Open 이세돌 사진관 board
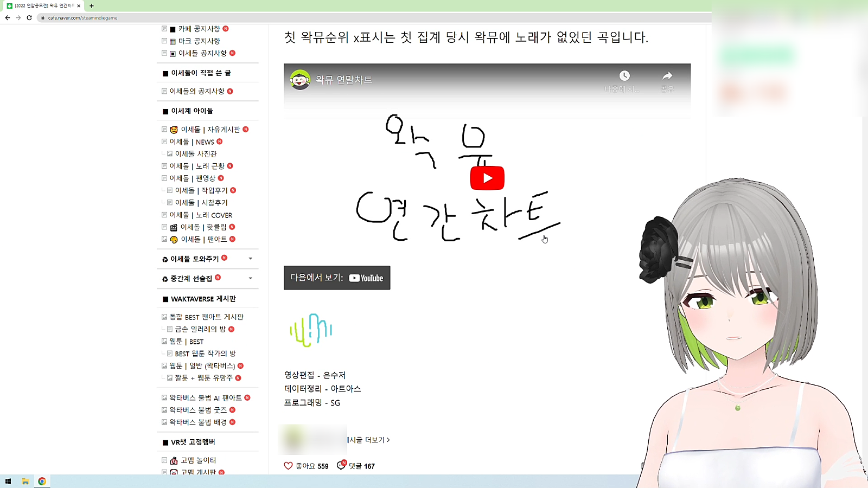 point(196,154)
